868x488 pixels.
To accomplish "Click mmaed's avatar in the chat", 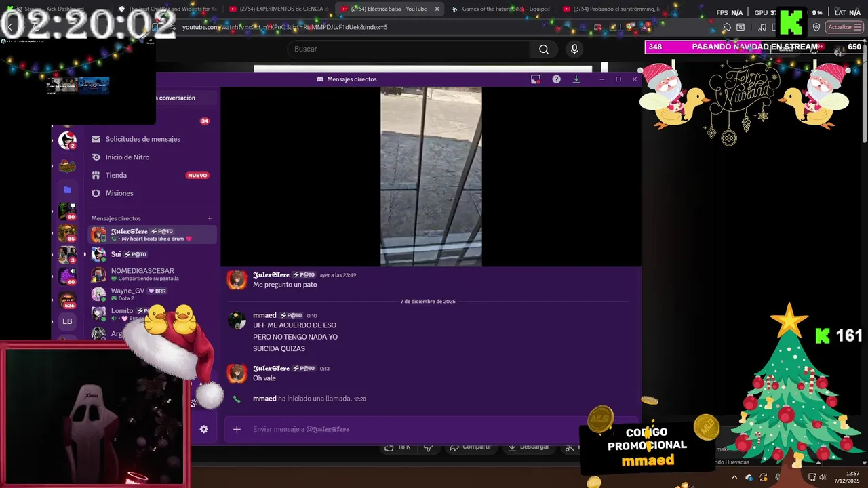I will (x=237, y=320).
